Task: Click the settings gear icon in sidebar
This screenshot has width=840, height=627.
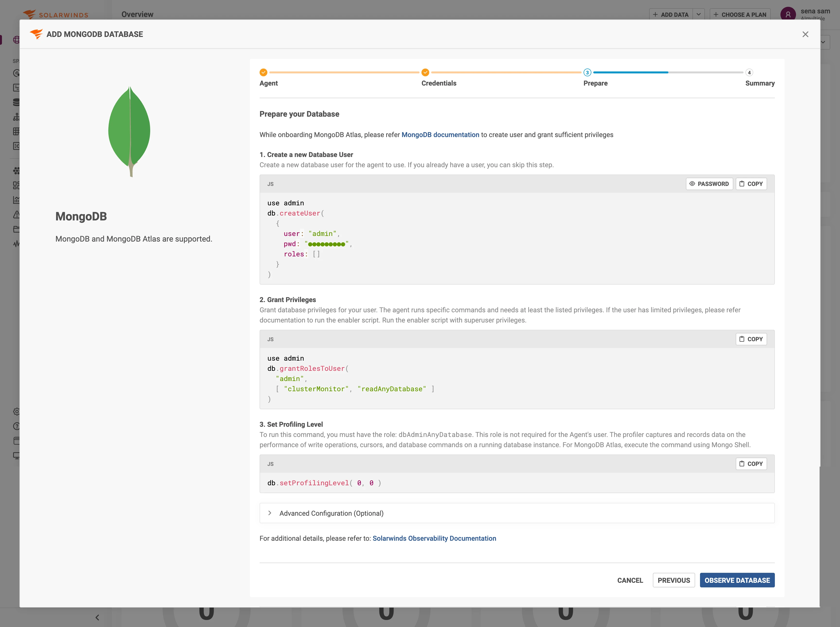Action: pos(16,411)
